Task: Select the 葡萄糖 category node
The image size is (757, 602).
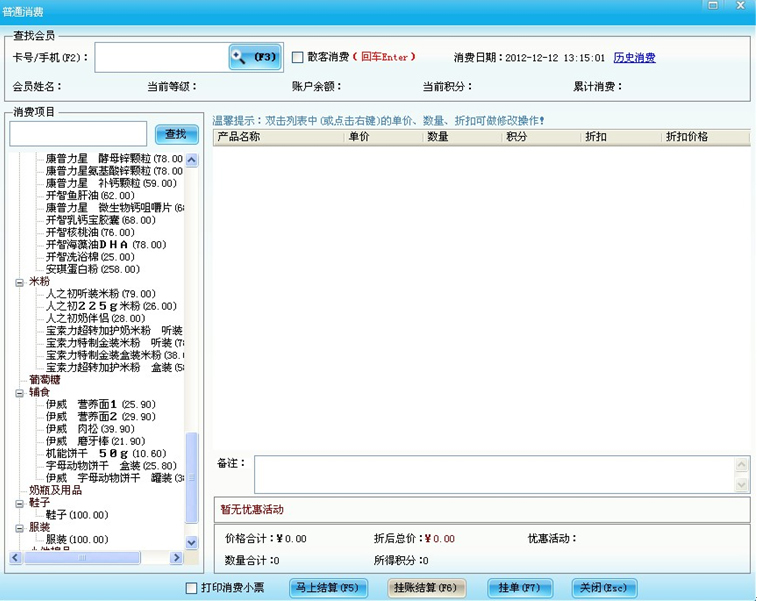Action: point(45,380)
